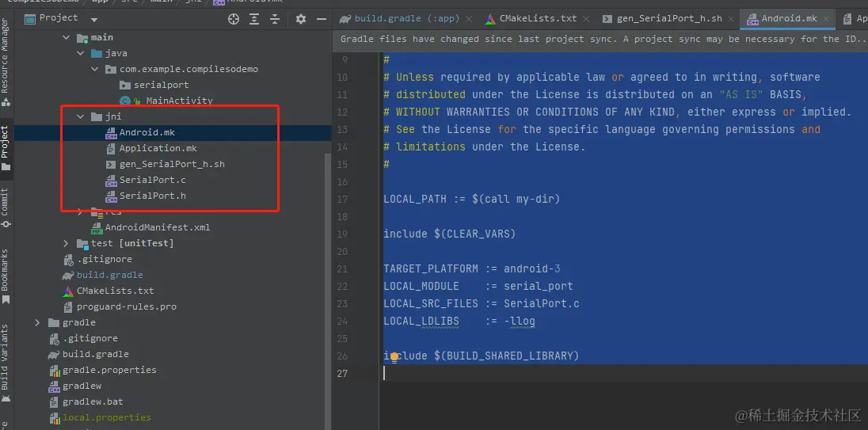Screen dimensions: 868x430
Task: Open CMakeLists.txt in project tree
Action: click(x=115, y=291)
